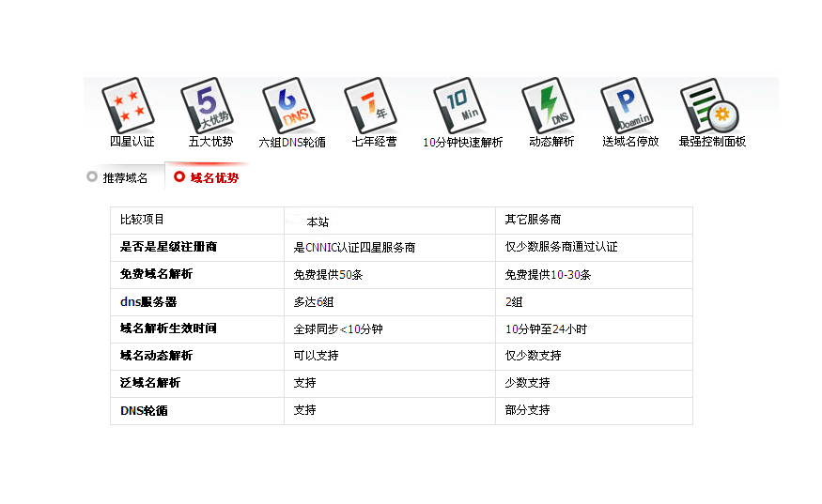Select the 域名解析生效时间 row label
The width and height of the screenshot is (822, 504).
168,328
